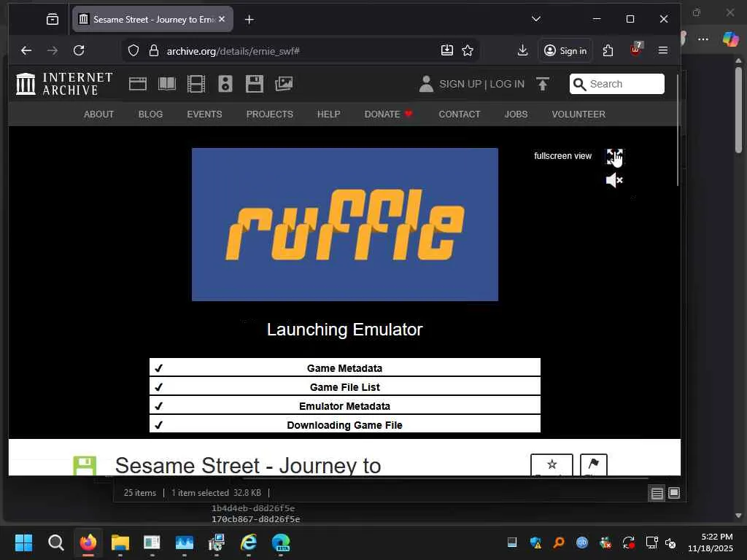Image resolution: width=747 pixels, height=560 pixels.
Task: Open Video film strip icon
Action: coord(196,84)
